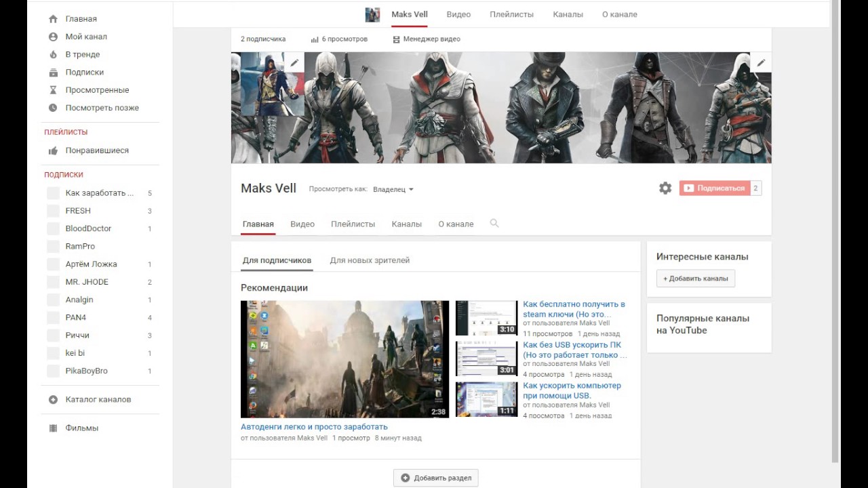Click the Video Manager icon beside Менеджер видео
This screenshot has width=868, height=488.
pyautogui.click(x=396, y=39)
